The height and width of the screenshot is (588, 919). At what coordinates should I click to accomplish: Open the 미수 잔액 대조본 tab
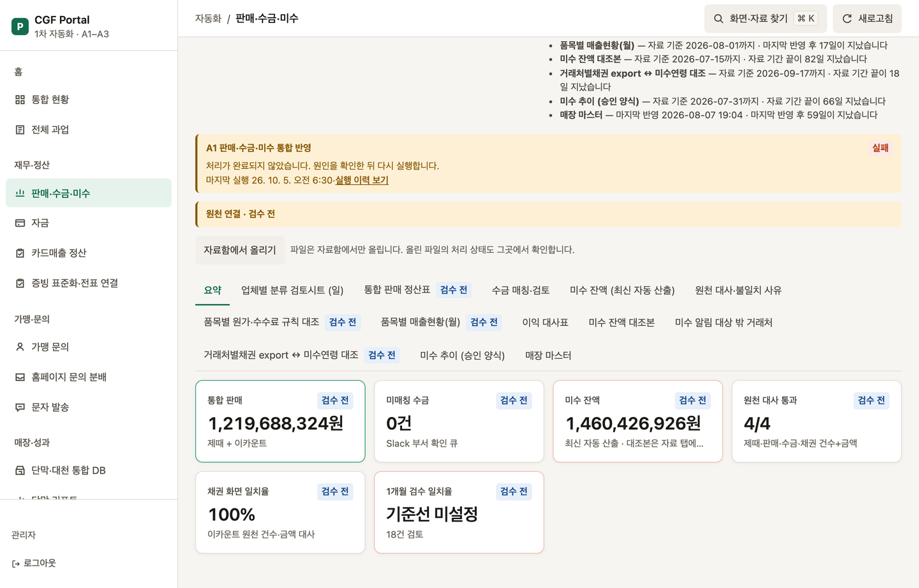[x=622, y=323]
